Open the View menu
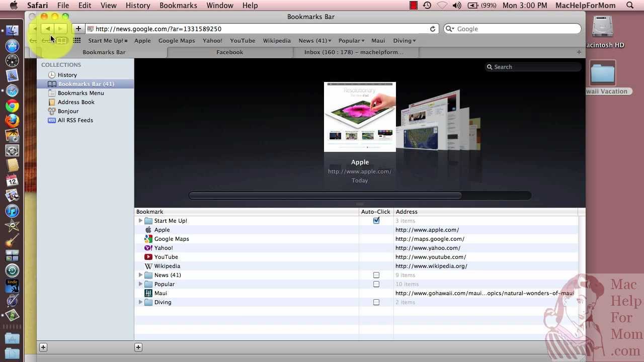The image size is (644, 362). pyautogui.click(x=109, y=6)
